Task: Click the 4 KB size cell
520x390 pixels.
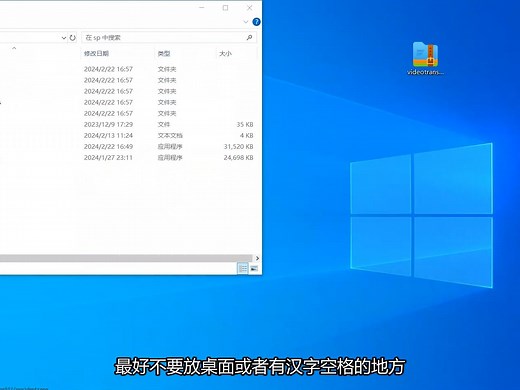Action: [x=247, y=135]
